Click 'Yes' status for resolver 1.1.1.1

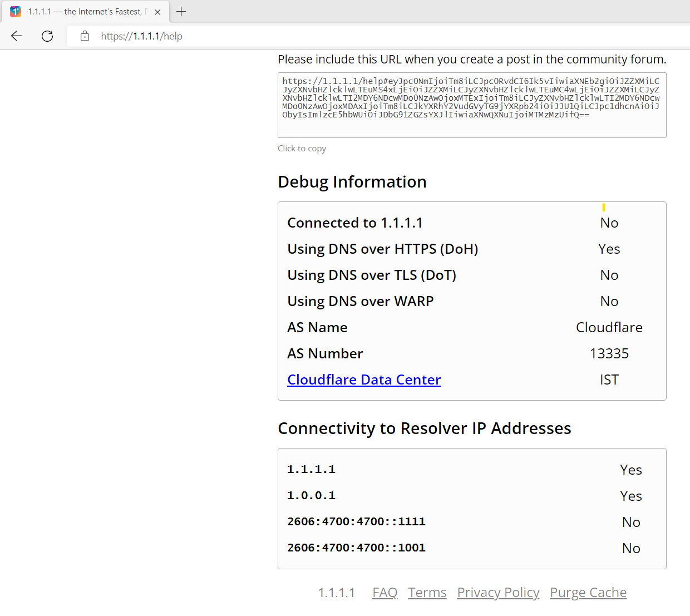[631, 470]
